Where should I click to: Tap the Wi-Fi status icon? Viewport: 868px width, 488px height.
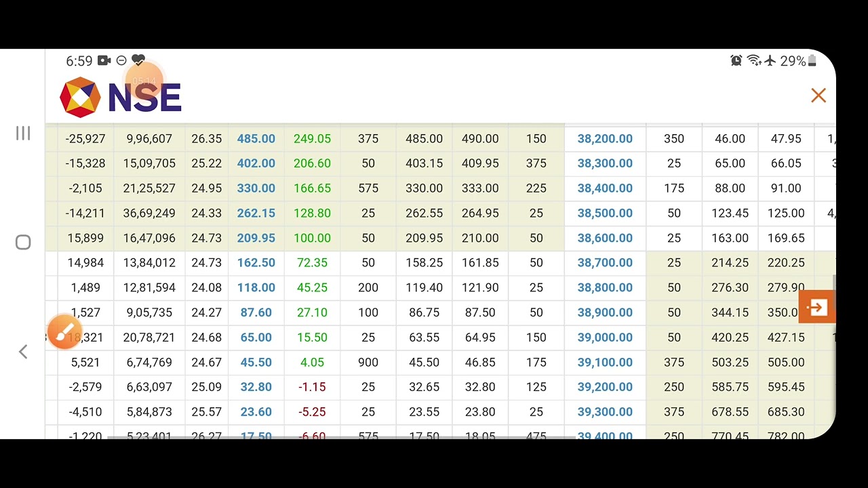point(754,61)
